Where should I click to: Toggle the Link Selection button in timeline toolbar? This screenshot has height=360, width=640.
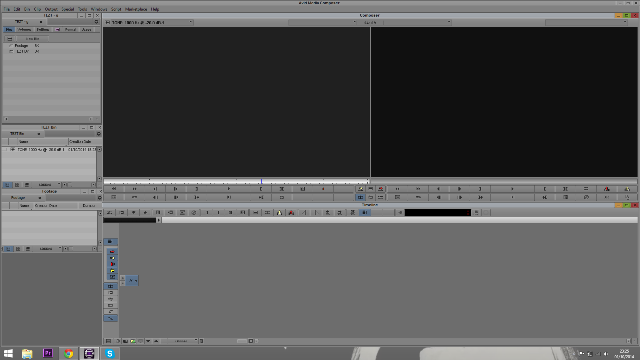[x=365, y=213]
